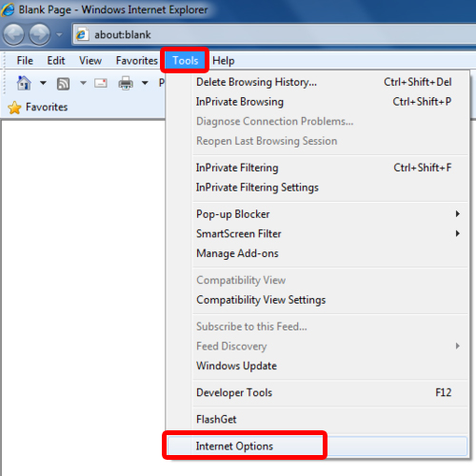Click the Internet Explorer title bar logo
This screenshot has height=476, width=476.
[x=8, y=10]
